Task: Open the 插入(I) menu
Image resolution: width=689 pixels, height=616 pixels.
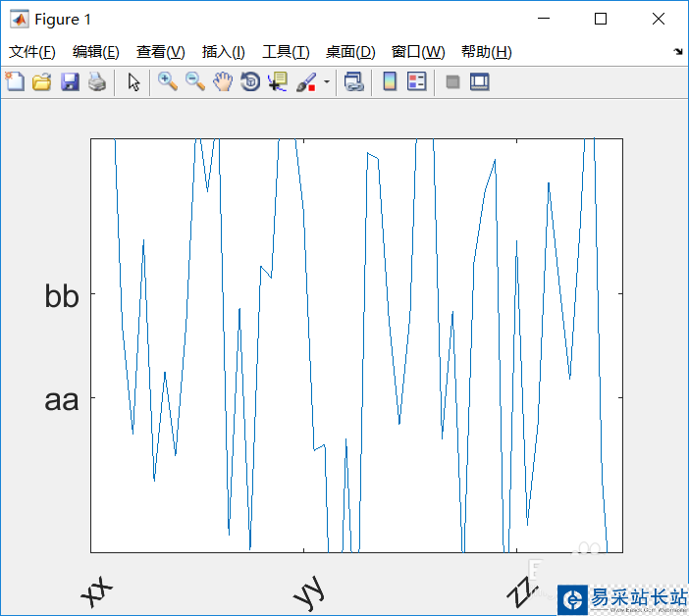Action: click(223, 52)
